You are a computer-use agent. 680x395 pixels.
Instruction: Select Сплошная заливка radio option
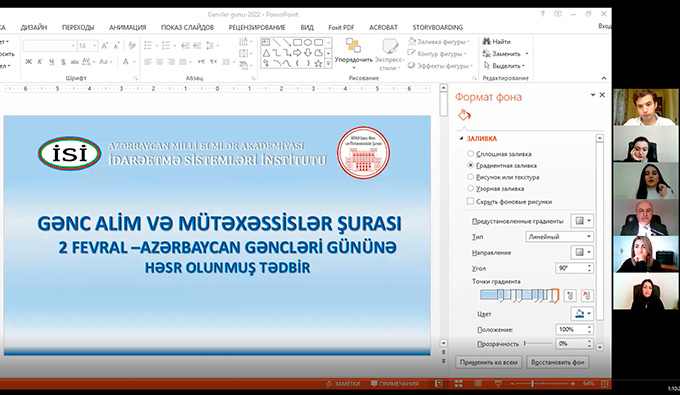point(471,153)
